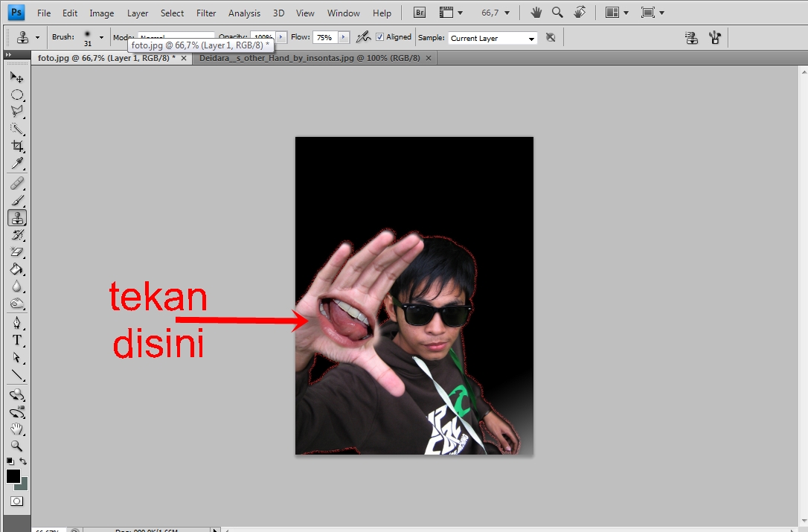Select the Brush tool

pos(17,201)
